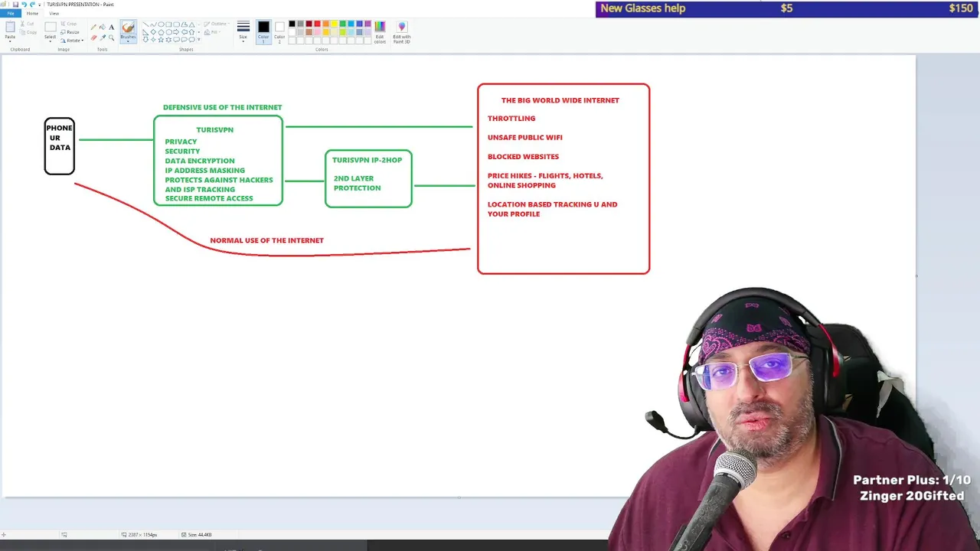The width and height of the screenshot is (980, 551).
Task: Select the Color 2 background button
Action: pyautogui.click(x=279, y=32)
